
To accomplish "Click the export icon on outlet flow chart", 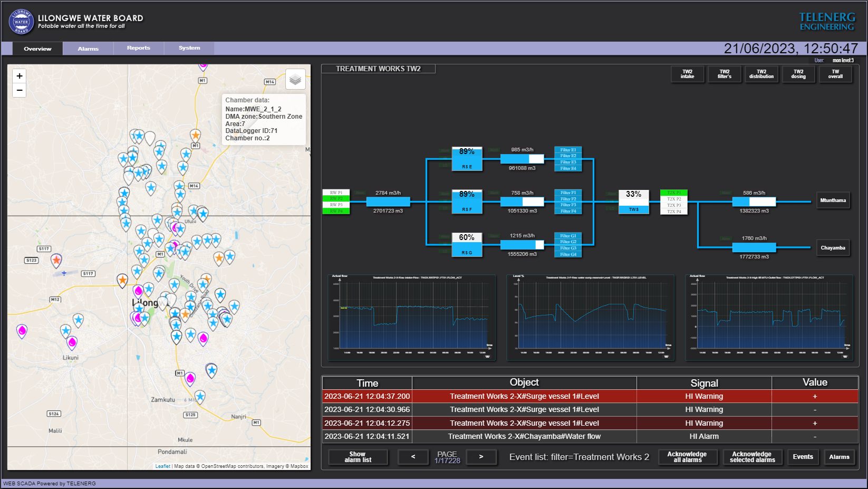I will [845, 357].
